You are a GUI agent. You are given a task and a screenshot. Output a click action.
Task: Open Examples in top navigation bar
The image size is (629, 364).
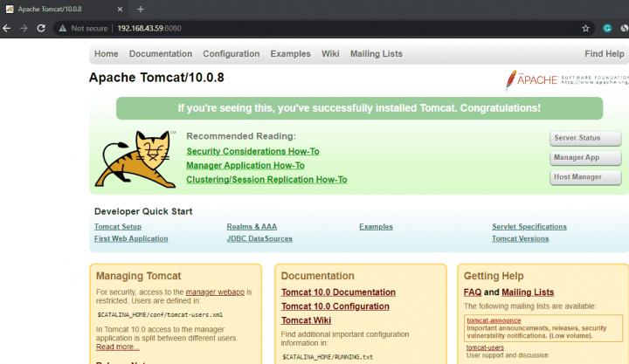click(x=290, y=54)
